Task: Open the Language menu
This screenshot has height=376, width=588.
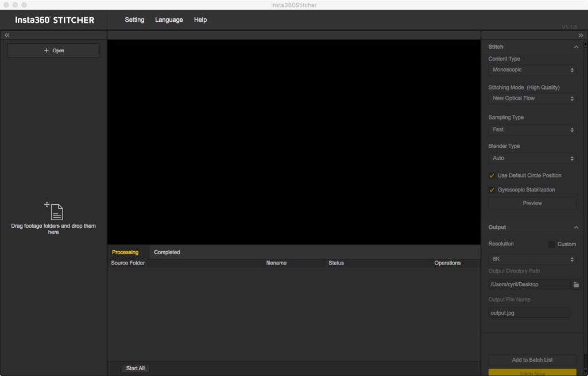Action: (x=169, y=20)
